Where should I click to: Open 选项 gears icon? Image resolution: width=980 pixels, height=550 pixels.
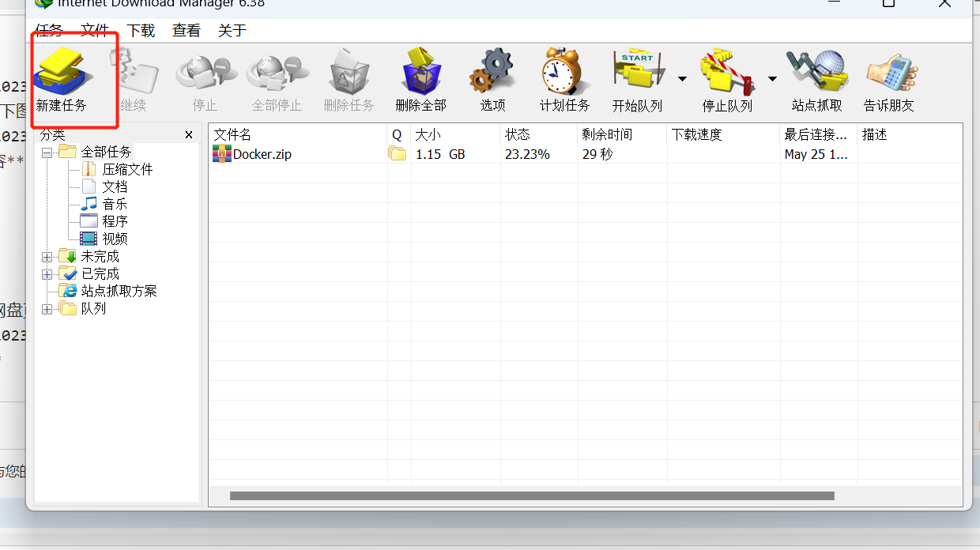click(x=492, y=72)
